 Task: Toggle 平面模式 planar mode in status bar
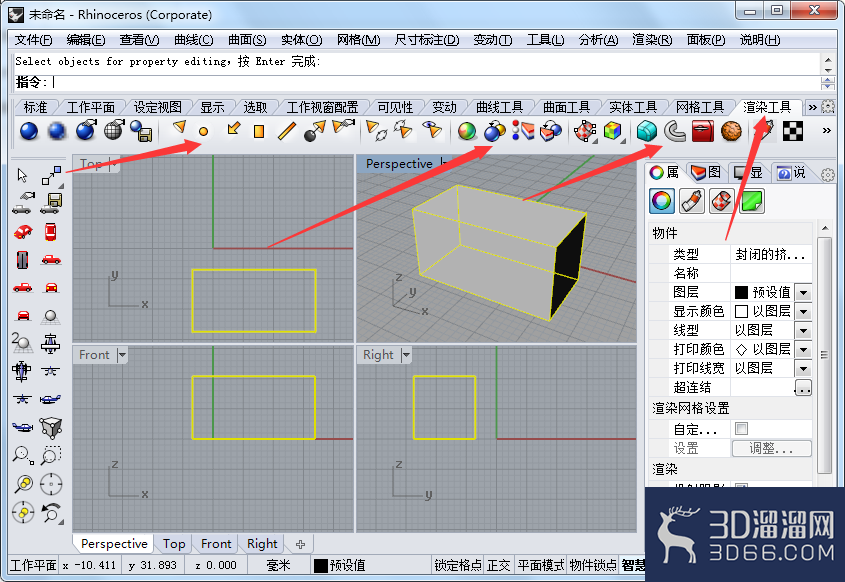coord(541,565)
